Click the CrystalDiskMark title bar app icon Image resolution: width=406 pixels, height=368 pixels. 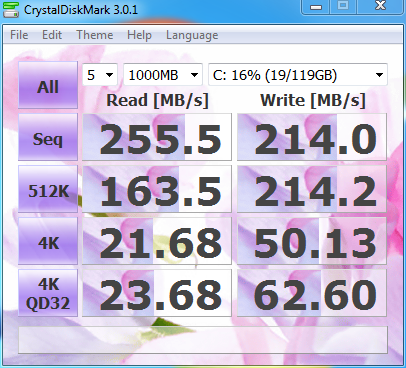point(11,9)
